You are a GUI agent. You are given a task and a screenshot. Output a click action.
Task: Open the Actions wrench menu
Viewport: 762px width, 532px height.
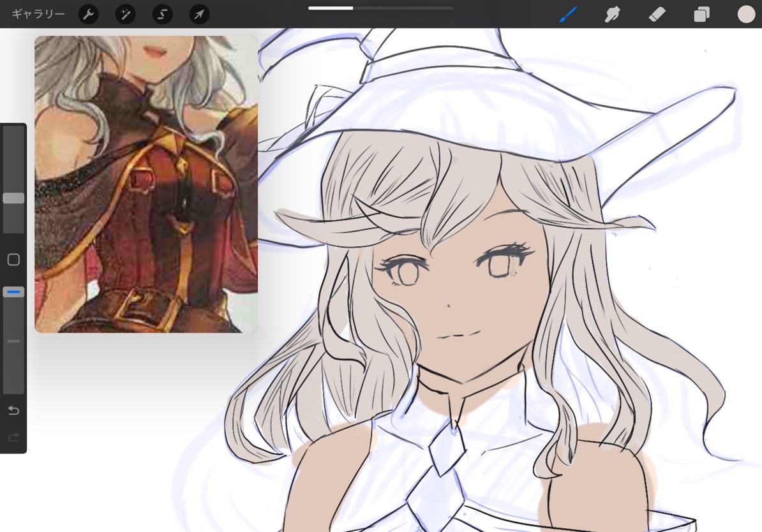[88, 14]
